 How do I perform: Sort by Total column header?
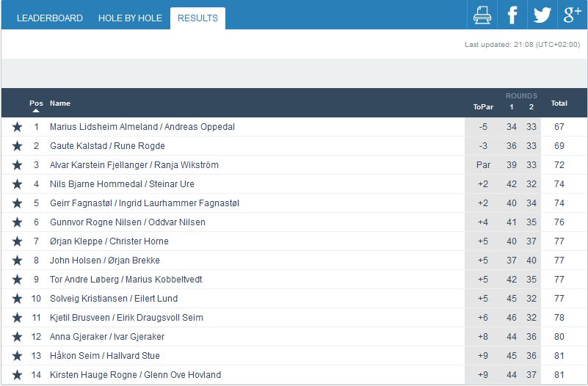coord(559,103)
